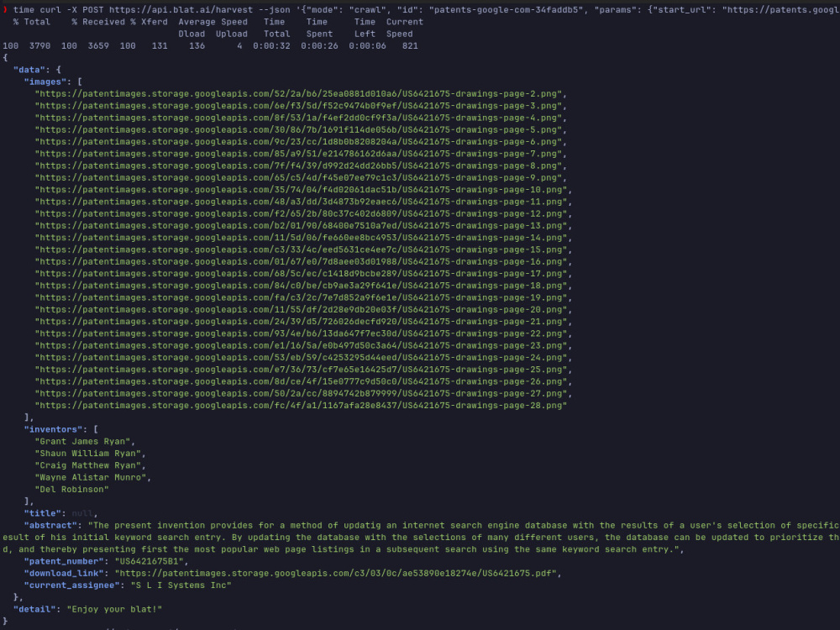Image resolution: width=840 pixels, height=630 pixels.
Task: Click the red prompt arrow symbol
Action: click(x=6, y=9)
